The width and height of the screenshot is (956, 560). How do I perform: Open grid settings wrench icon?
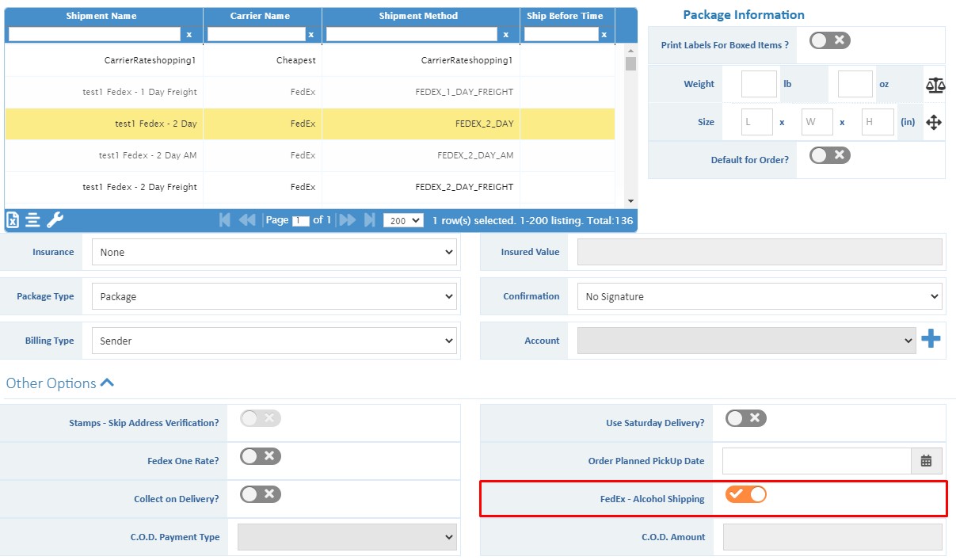55,220
